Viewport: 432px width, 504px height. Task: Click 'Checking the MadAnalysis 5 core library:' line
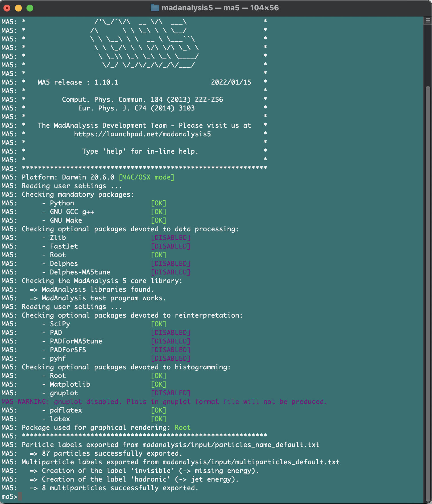[102, 281]
